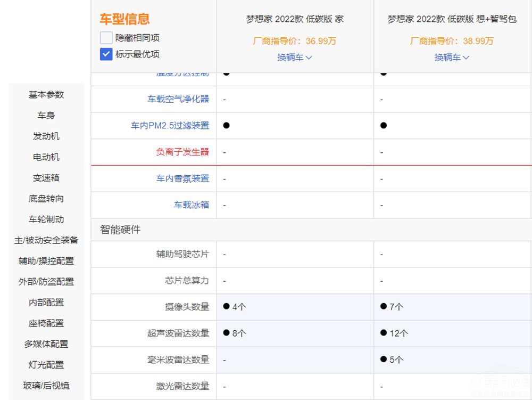The width and height of the screenshot is (532, 400).
Task: Select 发动机 sidebar item
Action: pyautogui.click(x=46, y=136)
